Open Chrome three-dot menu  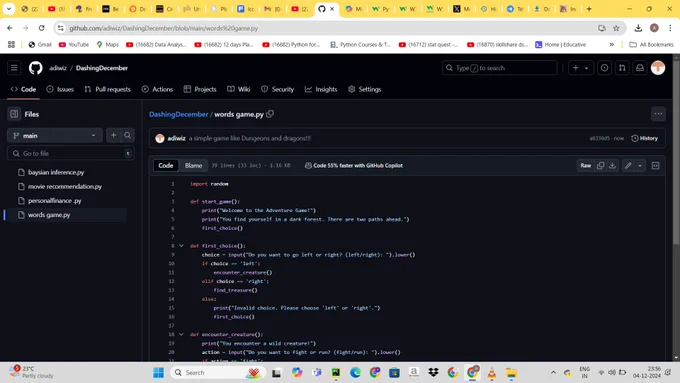click(670, 28)
